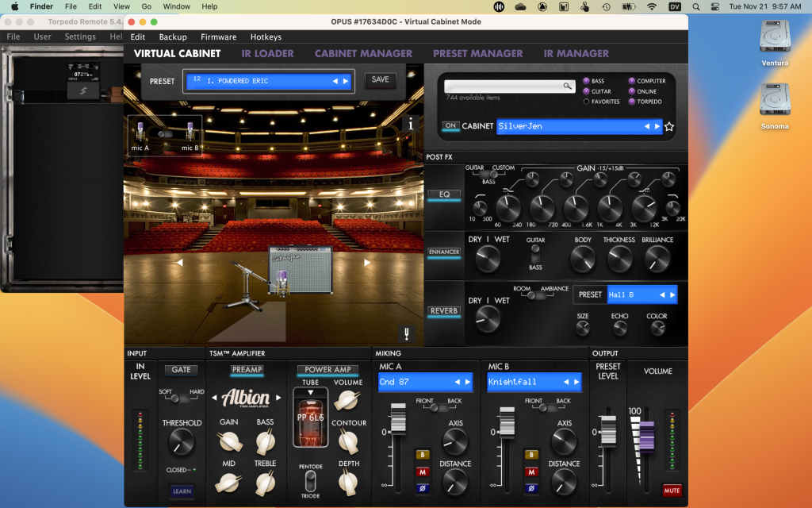Click the red M button under Mic A

(x=422, y=472)
